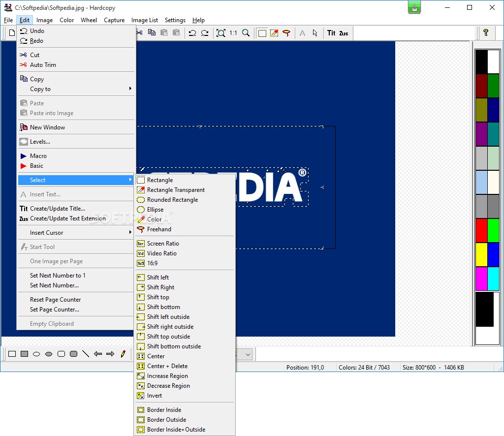
Task: Select the right arrow drawing tool
Action: 110,354
